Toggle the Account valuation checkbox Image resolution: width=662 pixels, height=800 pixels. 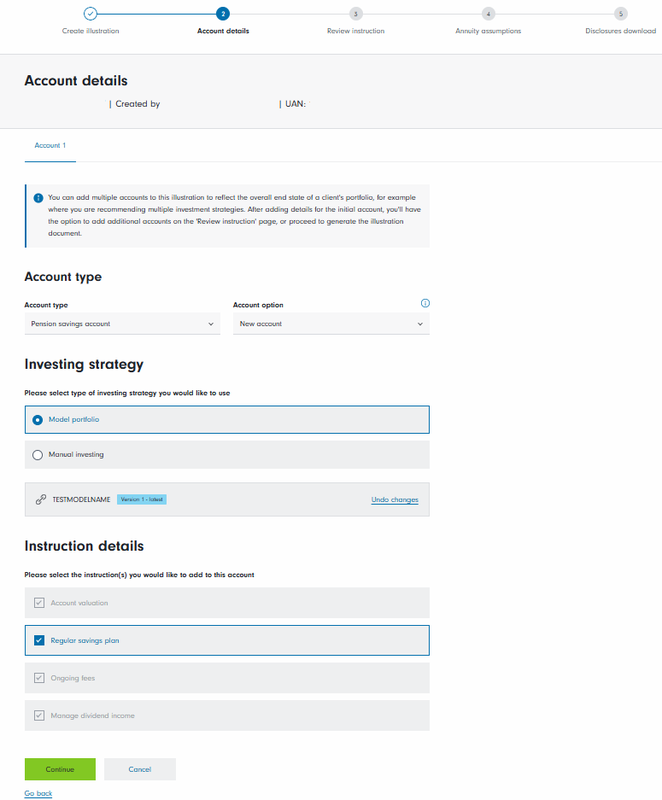39,603
